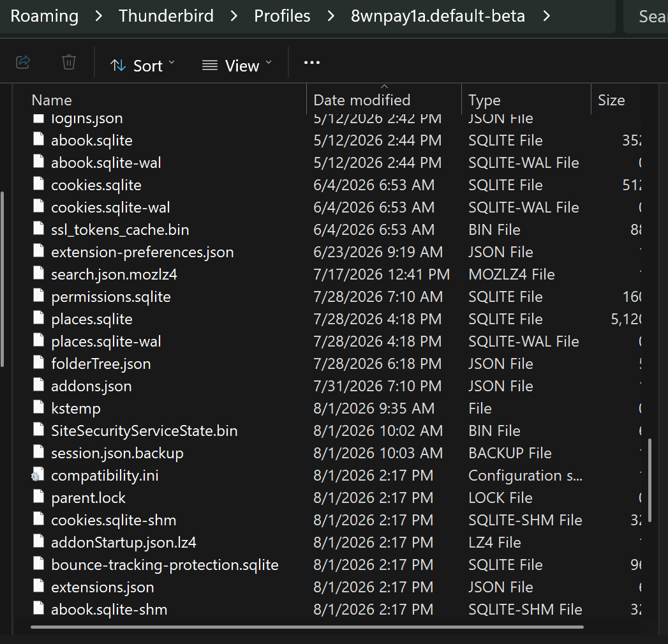The height and width of the screenshot is (644, 668).
Task: Click the Share toolbar icon
Action: pyautogui.click(x=23, y=62)
